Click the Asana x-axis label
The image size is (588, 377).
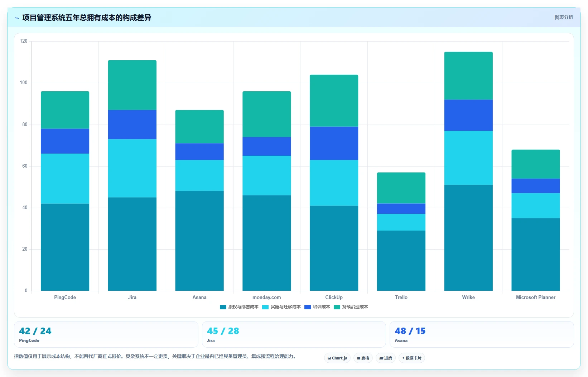199,297
